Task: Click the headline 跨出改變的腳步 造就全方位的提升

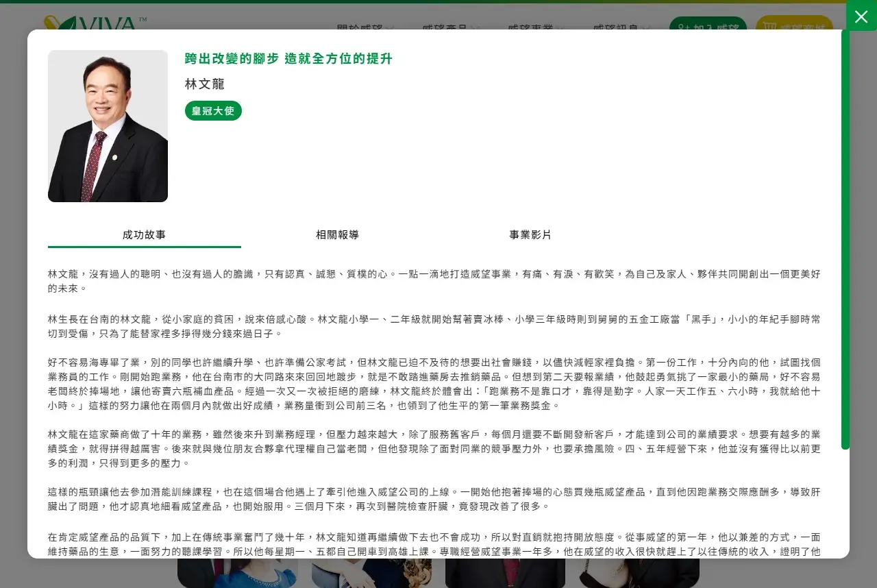Action: [288, 59]
